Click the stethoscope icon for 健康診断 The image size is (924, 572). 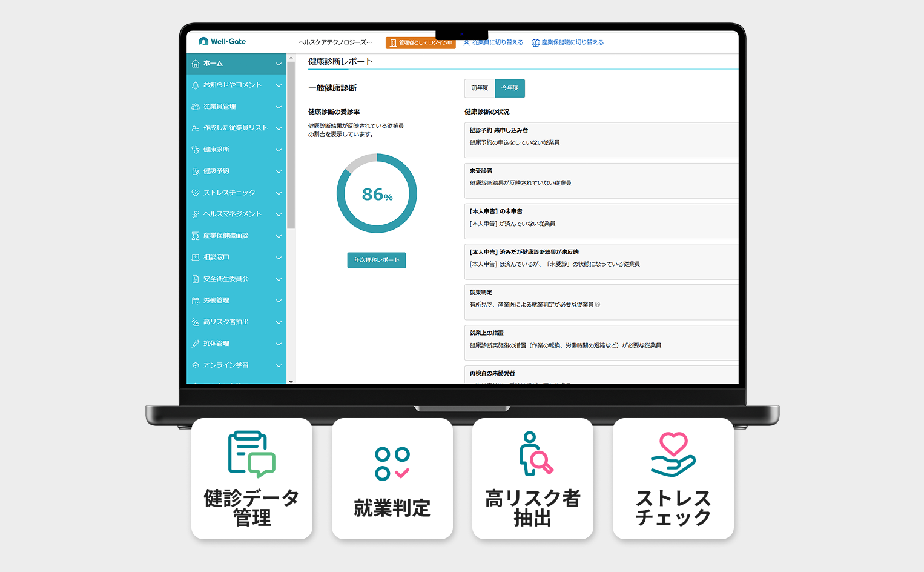(x=196, y=150)
